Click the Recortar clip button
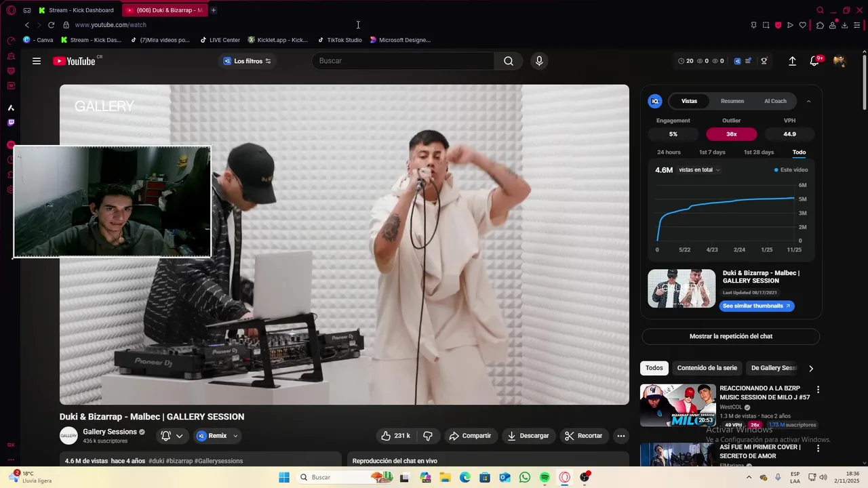 tap(584, 436)
